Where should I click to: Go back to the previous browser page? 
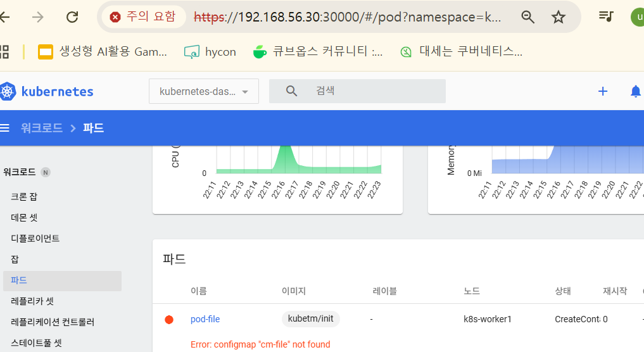point(4,17)
